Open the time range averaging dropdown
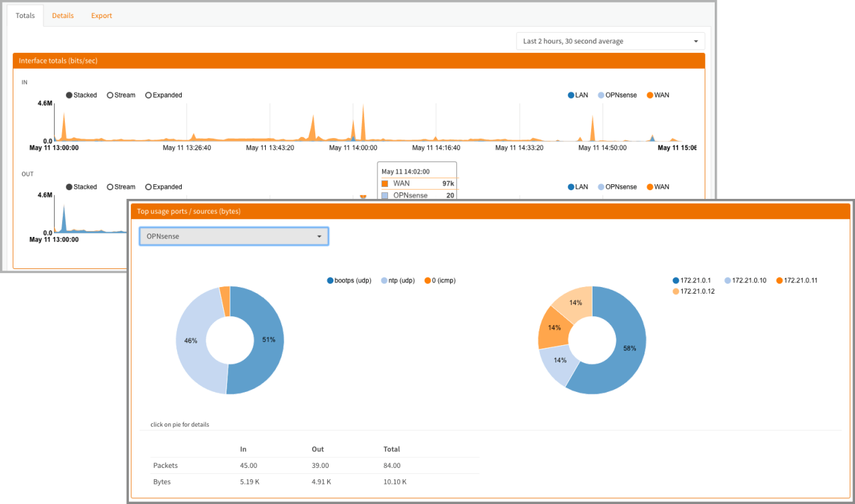Image resolution: width=855 pixels, height=504 pixels. click(611, 41)
